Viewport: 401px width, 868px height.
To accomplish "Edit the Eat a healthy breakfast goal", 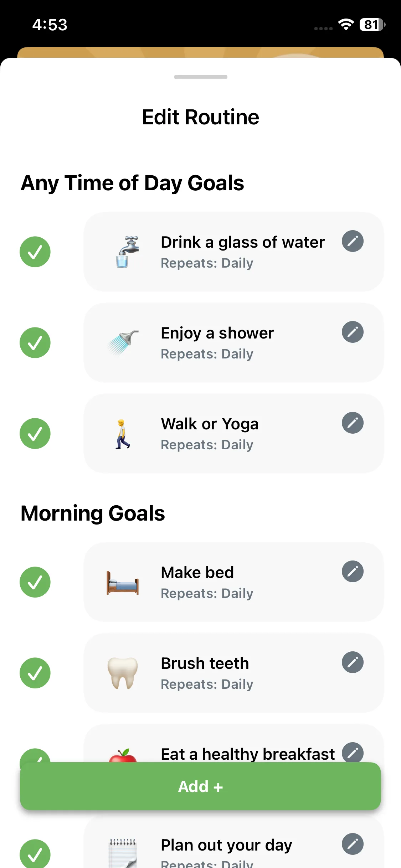I will pyautogui.click(x=353, y=753).
